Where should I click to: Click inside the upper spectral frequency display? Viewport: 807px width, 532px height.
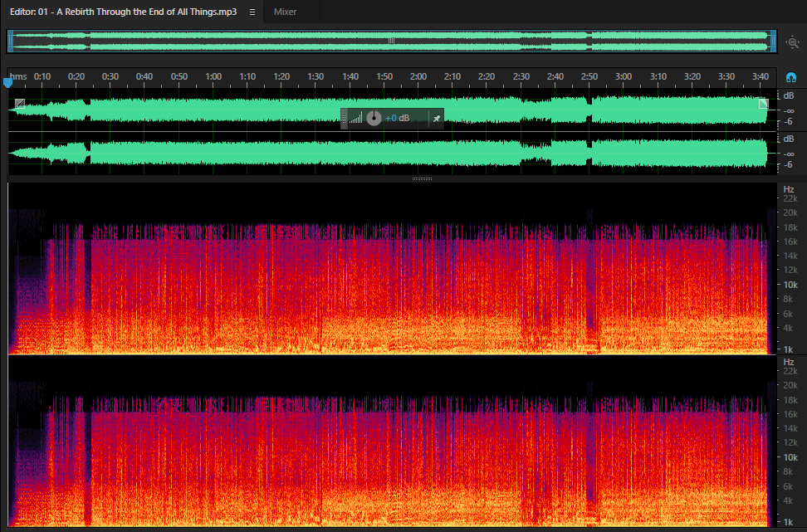391,269
